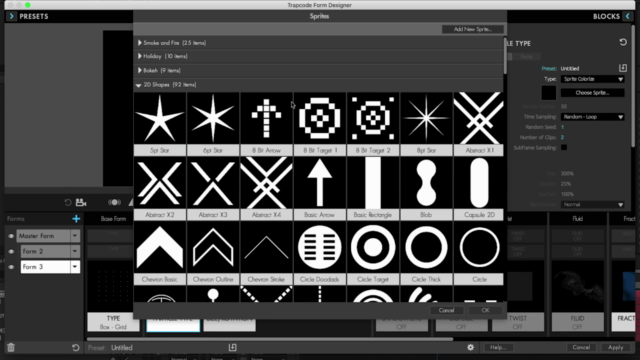The width and height of the screenshot is (640, 360).
Task: Choose the Chevron Stroke sprite
Action: point(266,253)
